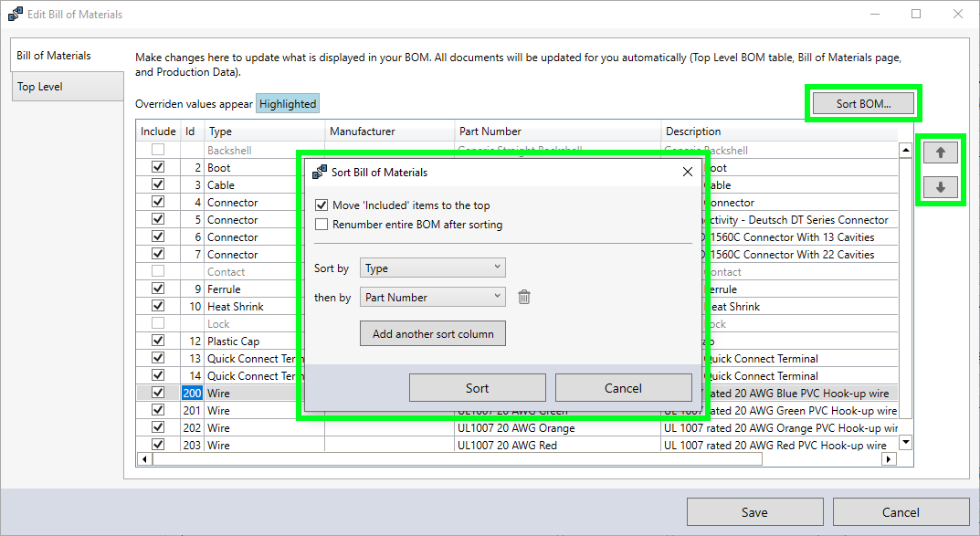Move selected BOM row up

tap(940, 152)
